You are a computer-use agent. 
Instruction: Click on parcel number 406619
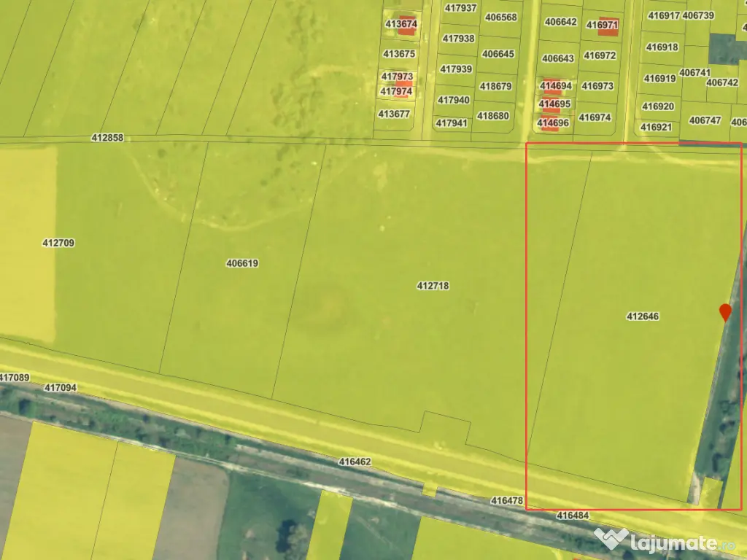click(242, 263)
